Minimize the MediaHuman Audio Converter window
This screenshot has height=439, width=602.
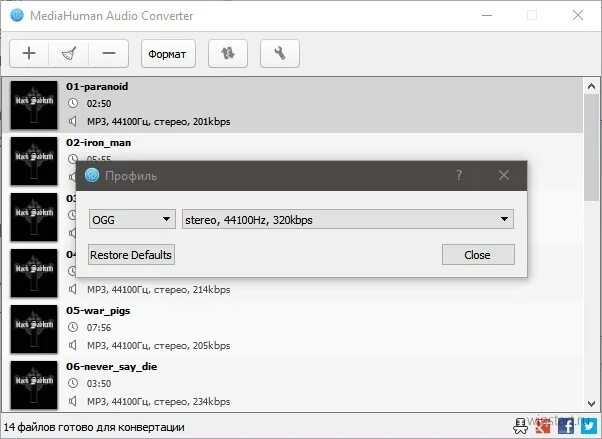point(487,15)
